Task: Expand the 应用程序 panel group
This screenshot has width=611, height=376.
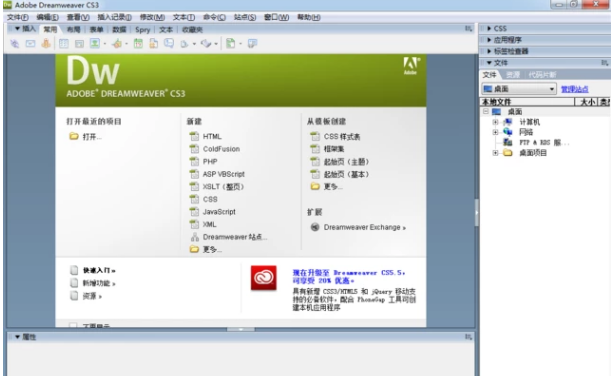Action: coord(489,40)
